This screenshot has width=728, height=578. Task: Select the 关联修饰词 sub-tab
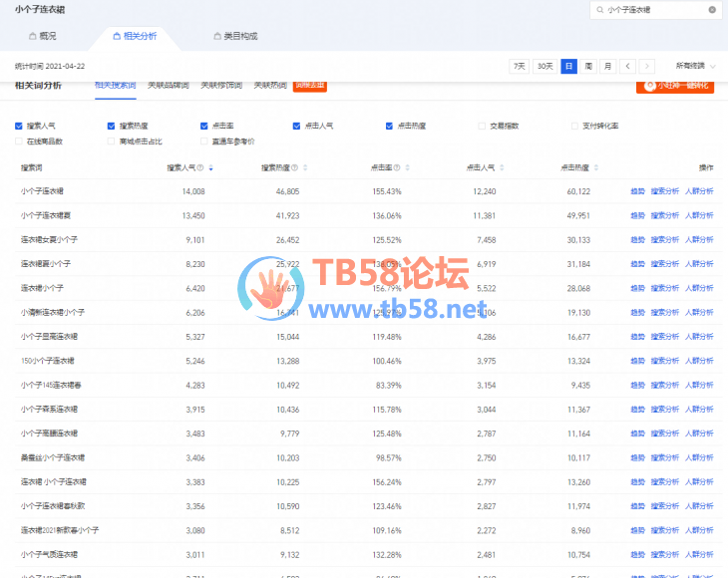[x=221, y=86]
